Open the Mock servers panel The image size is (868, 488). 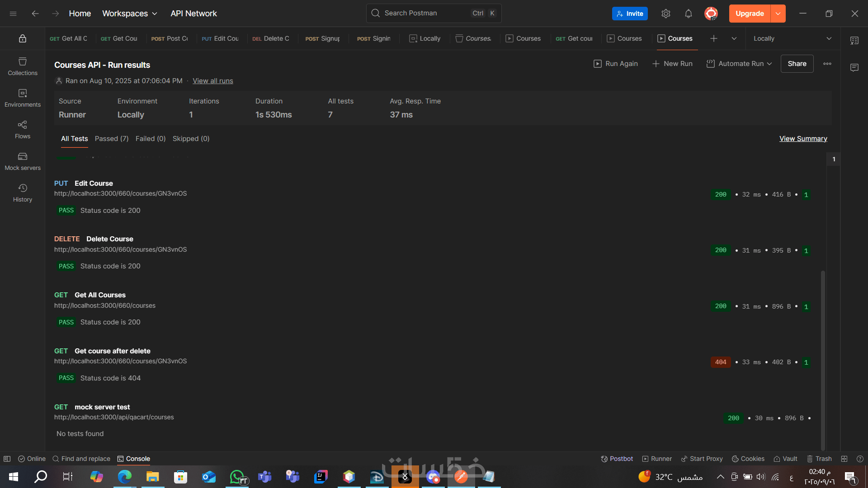coord(22,161)
